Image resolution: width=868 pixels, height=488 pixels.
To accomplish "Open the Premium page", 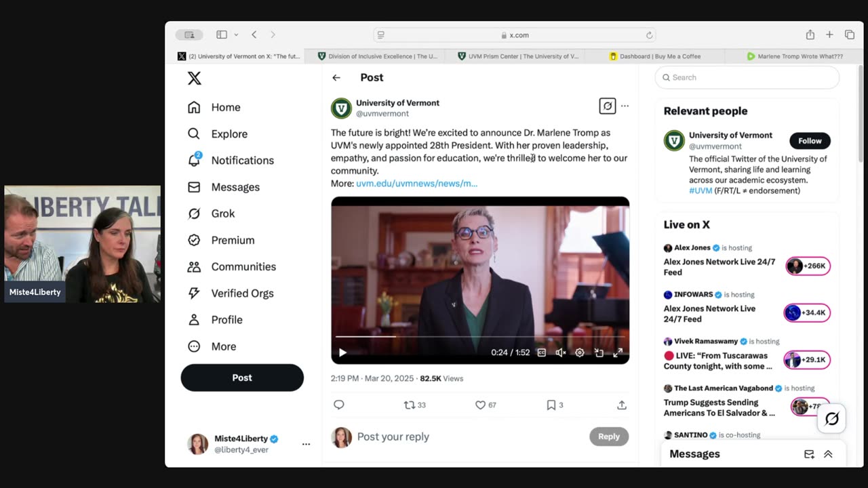I will (x=221, y=240).
